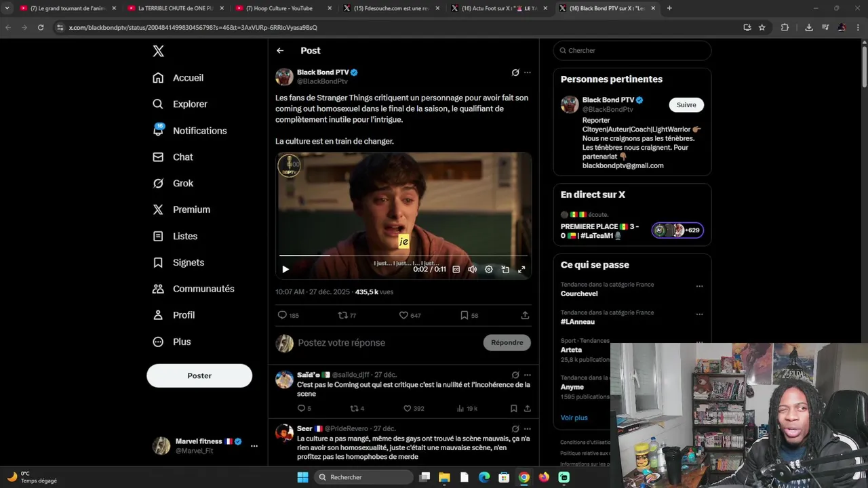This screenshot has width=868, height=488.
Task: Repost Said'o comment (4)
Action: [357, 408]
